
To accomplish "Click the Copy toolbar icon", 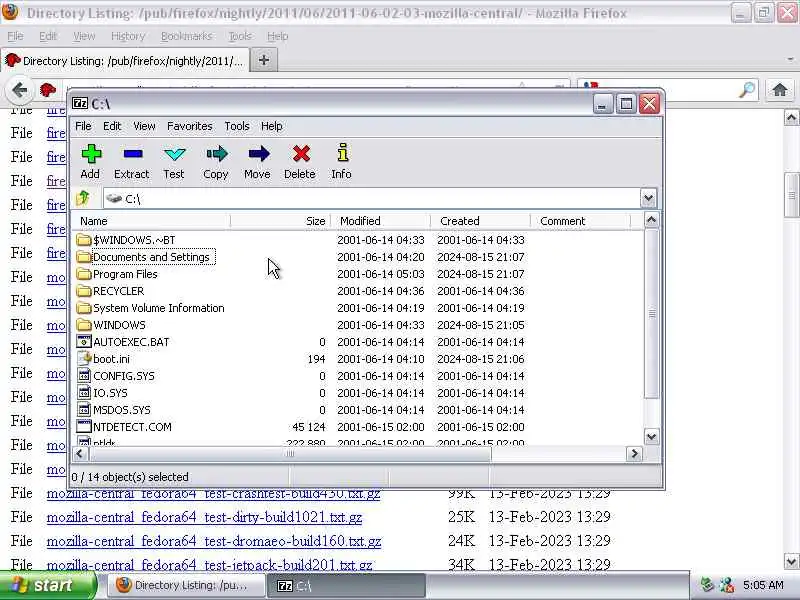I will 216,154.
